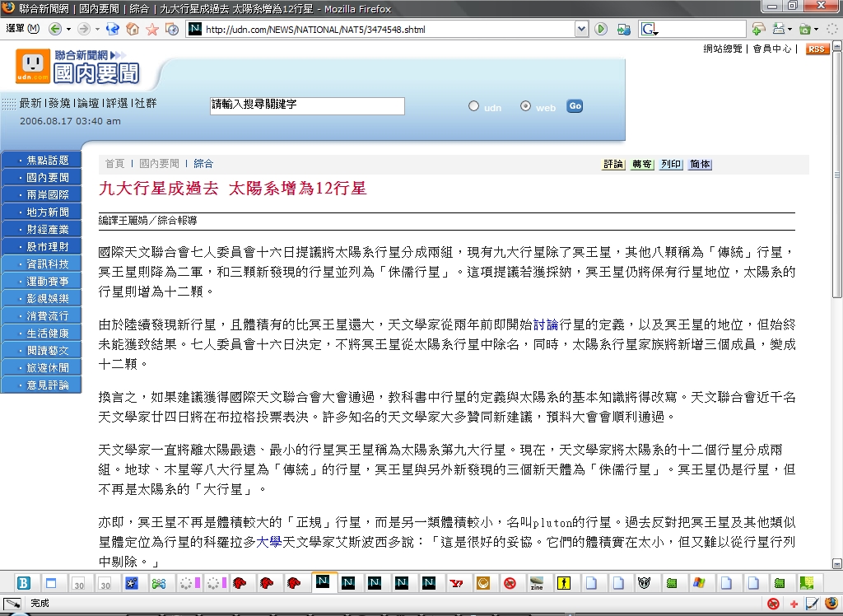Expand the Back button history dropdown
Viewport: 843px width, 616px height.
click(x=68, y=29)
